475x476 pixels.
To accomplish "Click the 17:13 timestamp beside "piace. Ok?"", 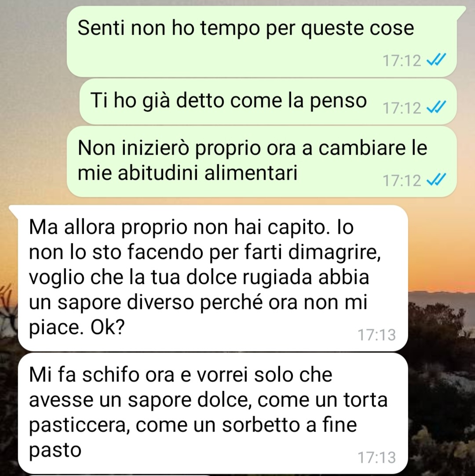I will [x=376, y=335].
